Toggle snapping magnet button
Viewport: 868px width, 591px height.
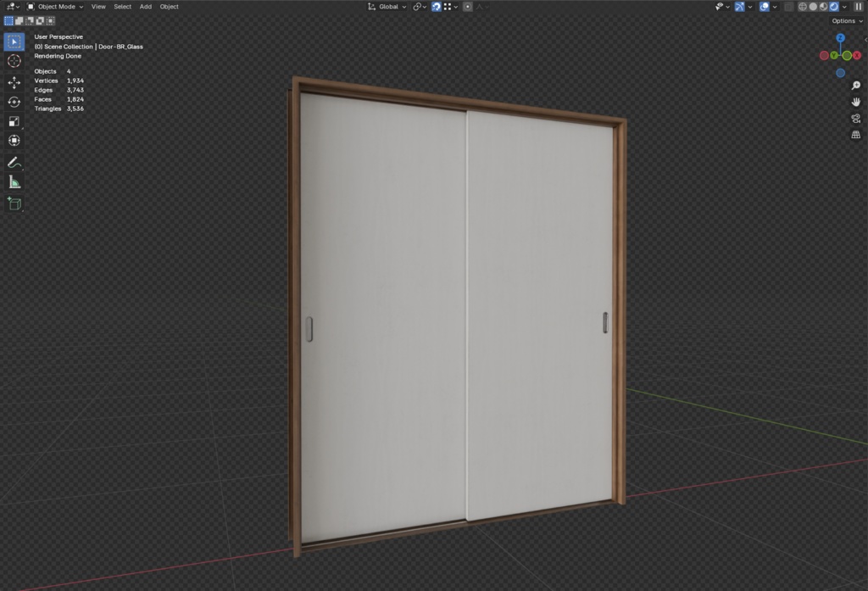click(x=437, y=7)
